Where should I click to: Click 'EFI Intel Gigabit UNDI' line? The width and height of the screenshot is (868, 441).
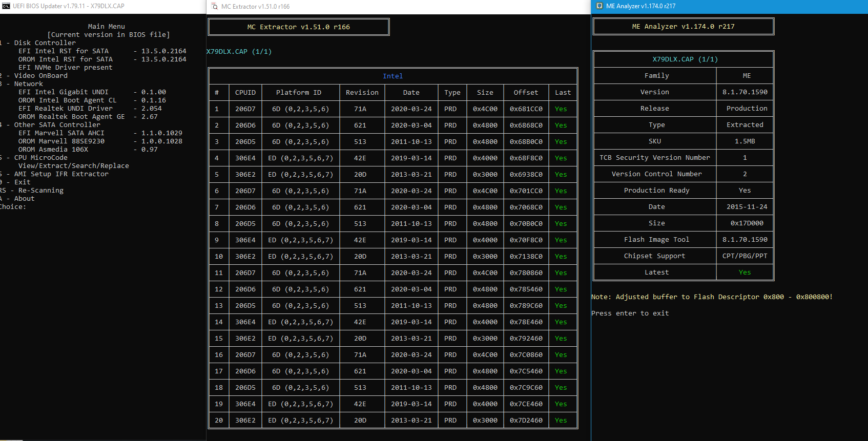pyautogui.click(x=92, y=92)
